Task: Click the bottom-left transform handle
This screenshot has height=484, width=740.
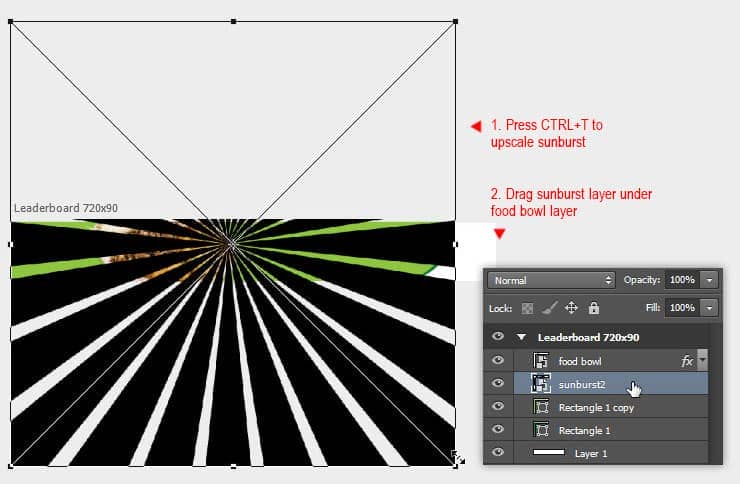Action: click(11, 466)
